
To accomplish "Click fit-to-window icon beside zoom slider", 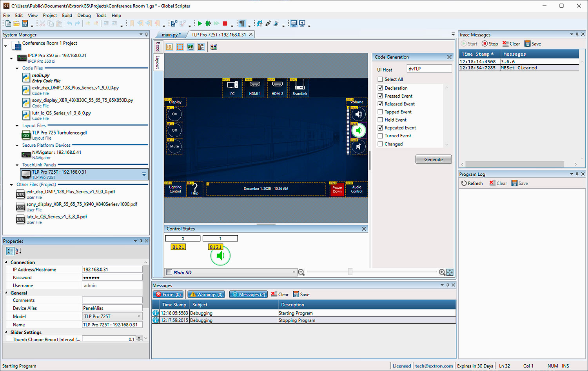I will point(450,272).
